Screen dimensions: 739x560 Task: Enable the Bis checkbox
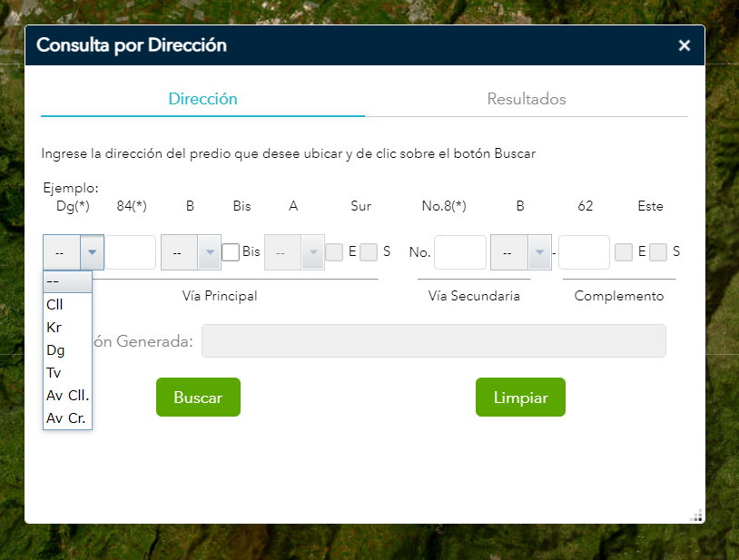pyautogui.click(x=232, y=252)
